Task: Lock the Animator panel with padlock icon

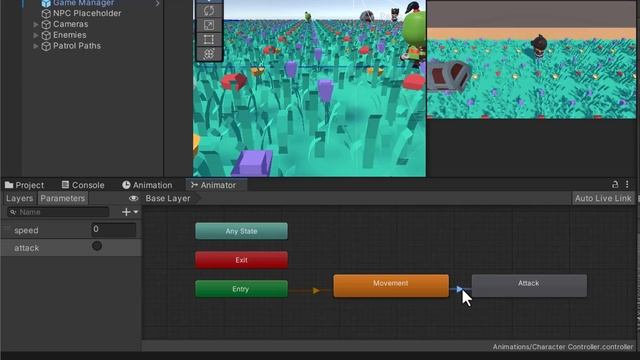Action: pyautogui.click(x=615, y=184)
